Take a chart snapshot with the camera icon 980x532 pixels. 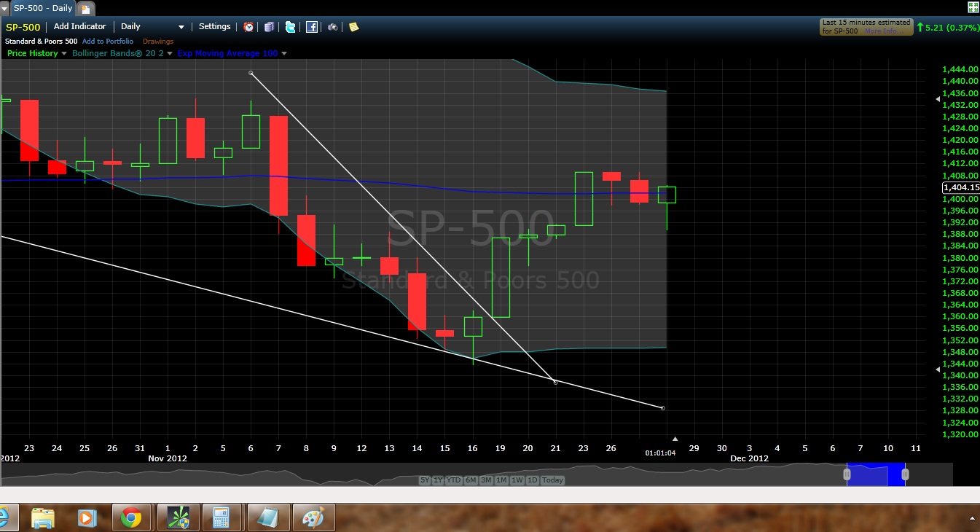click(x=332, y=27)
